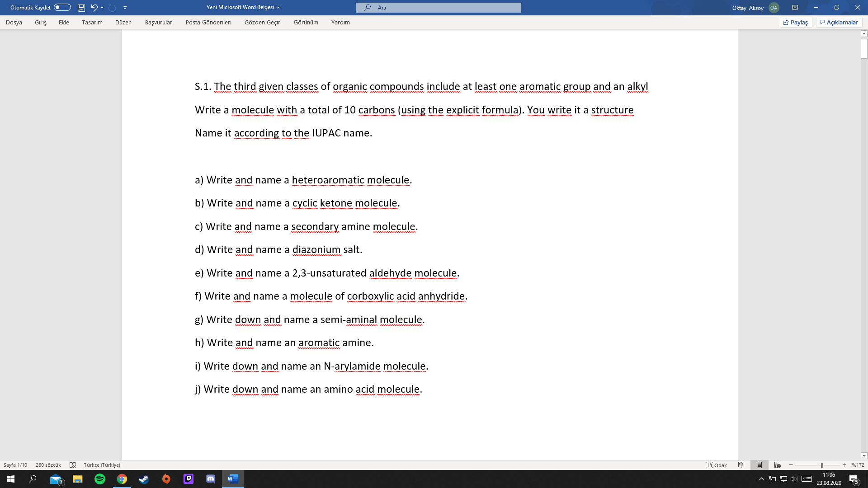
Task: Click the vertical scrollbar up arrow
Action: click(x=864, y=33)
